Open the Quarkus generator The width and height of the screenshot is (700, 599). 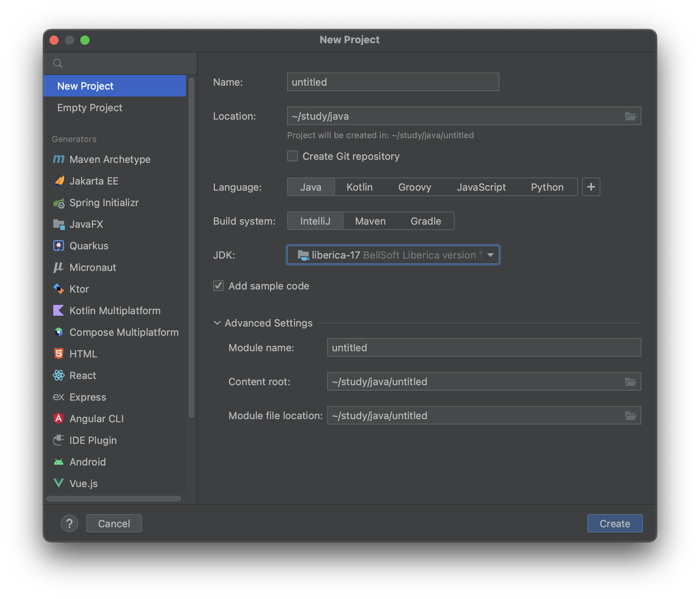tap(88, 246)
